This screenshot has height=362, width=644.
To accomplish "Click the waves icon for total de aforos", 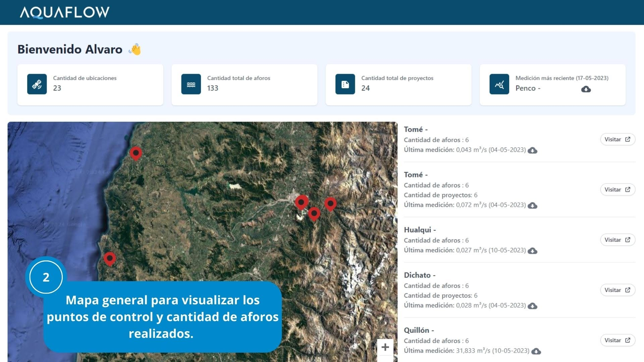I will [191, 84].
